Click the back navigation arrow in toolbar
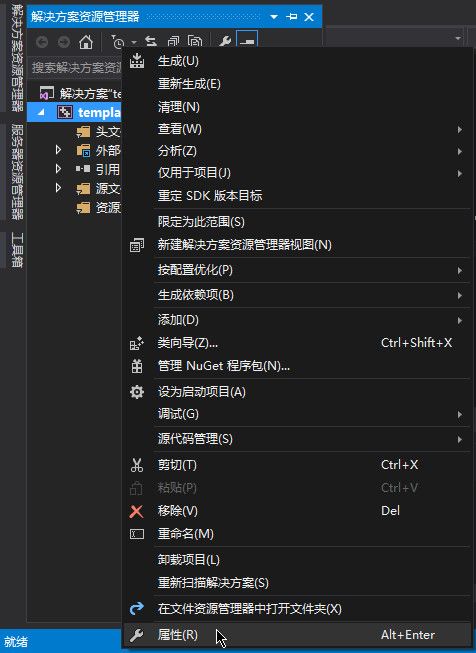Image resolution: width=476 pixels, height=653 pixels. tap(42, 42)
